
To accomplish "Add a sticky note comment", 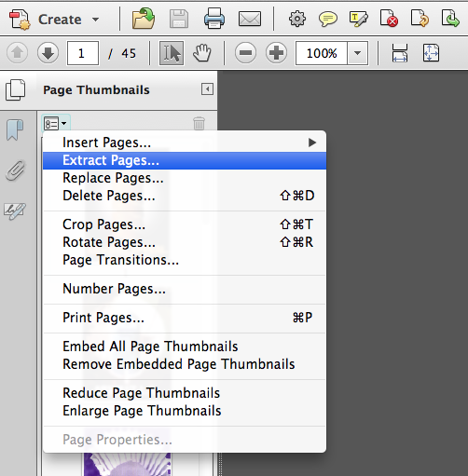I will 328,20.
